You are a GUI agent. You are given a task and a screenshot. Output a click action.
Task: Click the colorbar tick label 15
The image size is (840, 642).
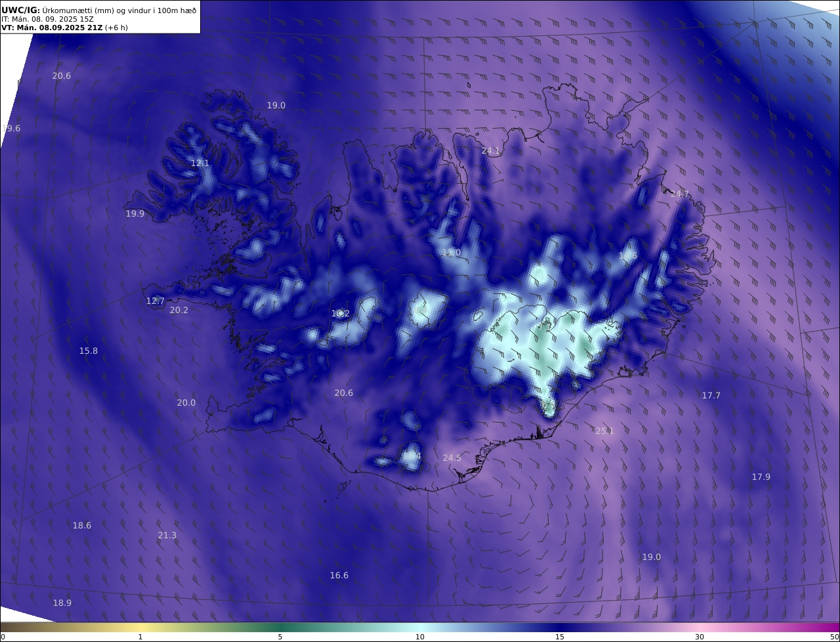(x=560, y=637)
